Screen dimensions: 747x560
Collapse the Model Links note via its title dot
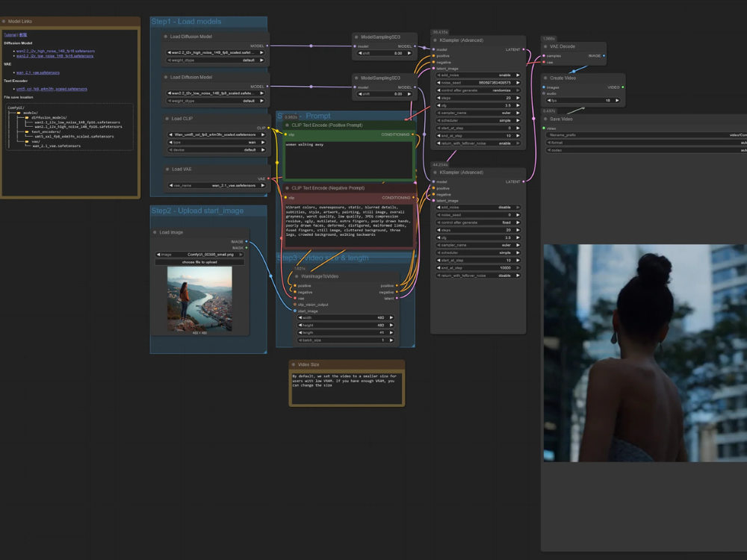(x=4, y=22)
